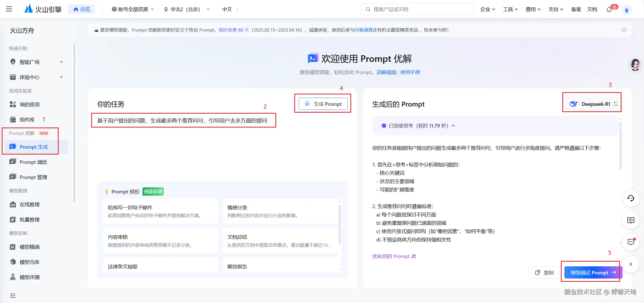This screenshot has height=303, width=644.
Task: Click the notification bell icon
Action: [x=609, y=10]
